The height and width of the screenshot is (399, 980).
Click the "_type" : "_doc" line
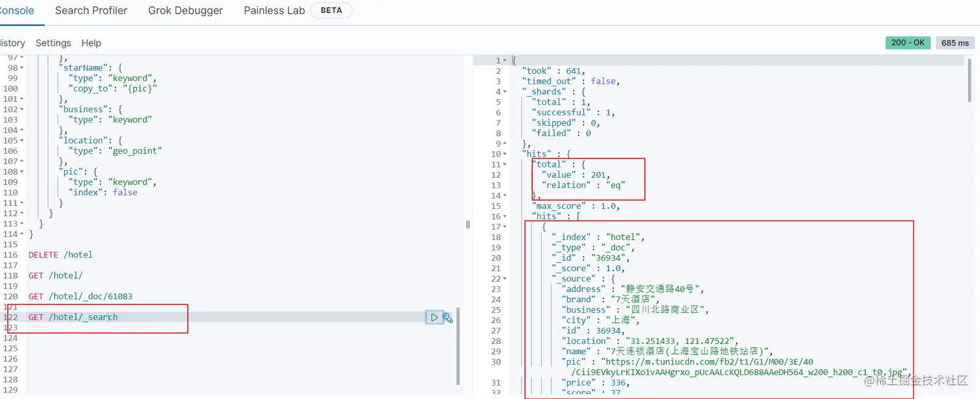click(593, 247)
